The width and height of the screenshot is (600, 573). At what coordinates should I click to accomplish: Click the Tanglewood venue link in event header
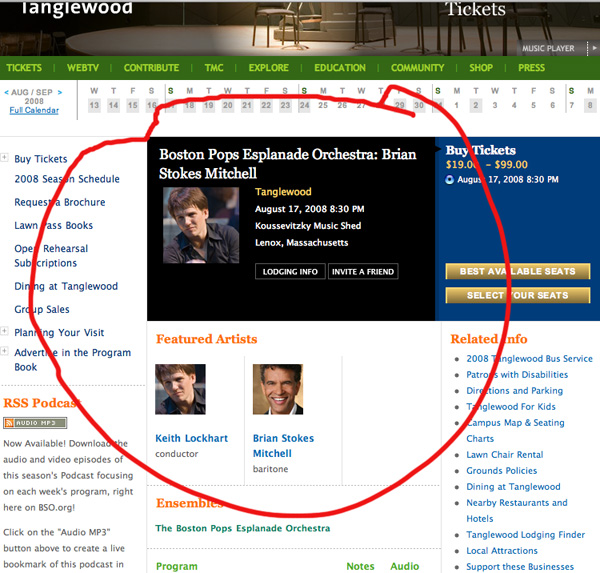283,192
